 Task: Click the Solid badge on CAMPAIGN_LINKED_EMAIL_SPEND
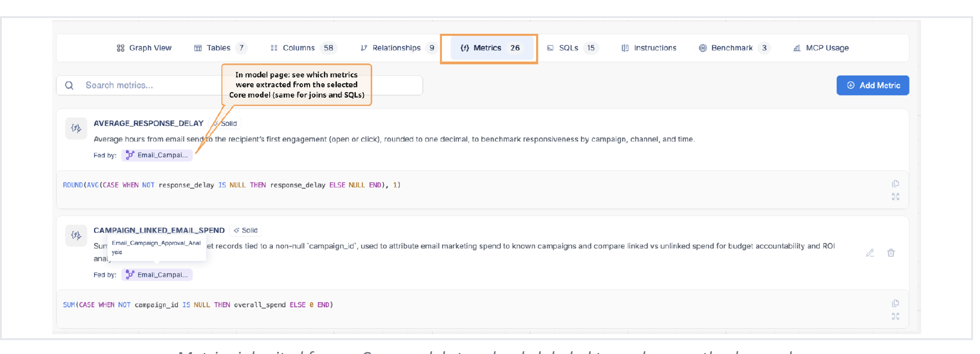click(x=246, y=230)
